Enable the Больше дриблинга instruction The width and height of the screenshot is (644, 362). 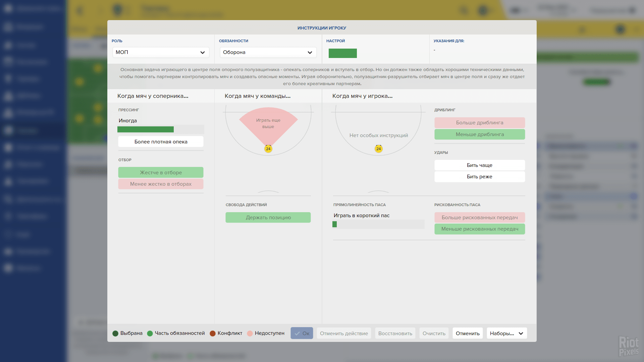[479, 122]
